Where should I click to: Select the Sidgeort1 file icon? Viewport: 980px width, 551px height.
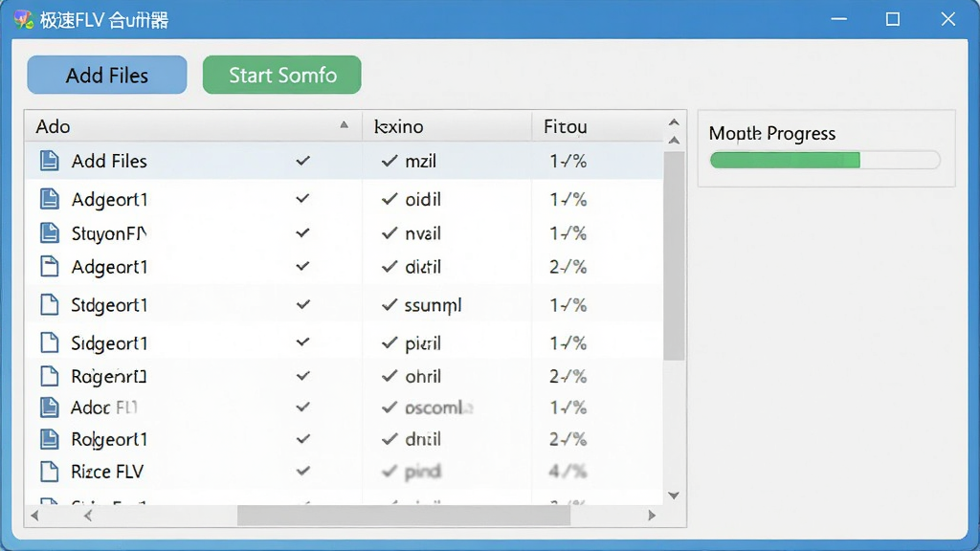click(50, 343)
